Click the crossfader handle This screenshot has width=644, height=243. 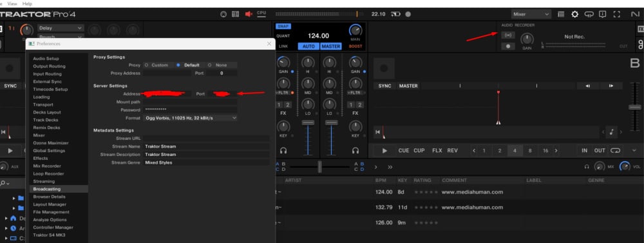coord(319,167)
